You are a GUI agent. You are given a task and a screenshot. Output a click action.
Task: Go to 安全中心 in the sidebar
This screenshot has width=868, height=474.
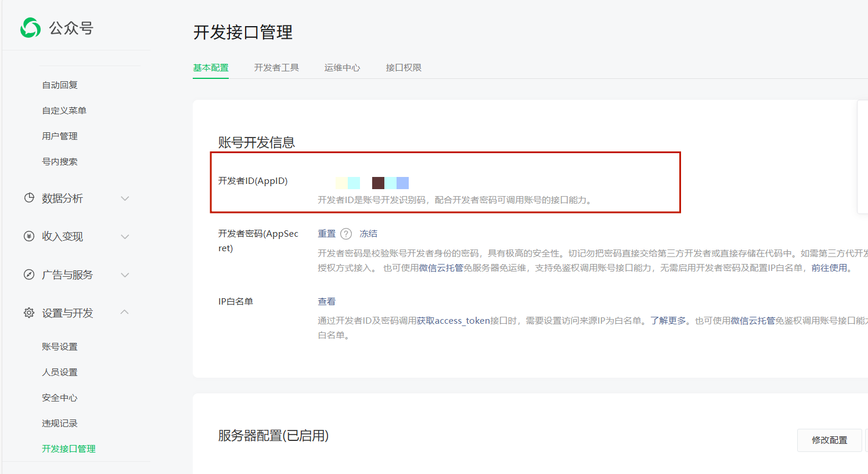(x=59, y=398)
